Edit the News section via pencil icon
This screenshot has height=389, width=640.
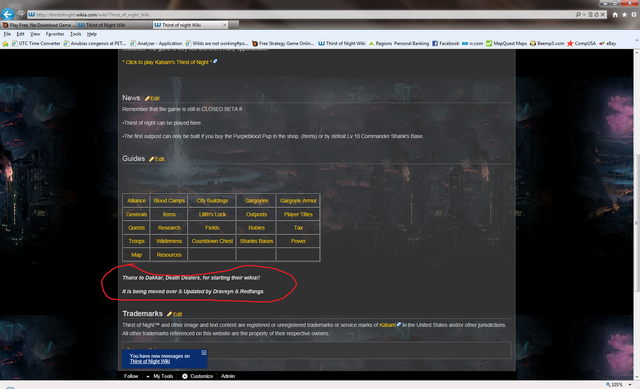pyautogui.click(x=153, y=98)
